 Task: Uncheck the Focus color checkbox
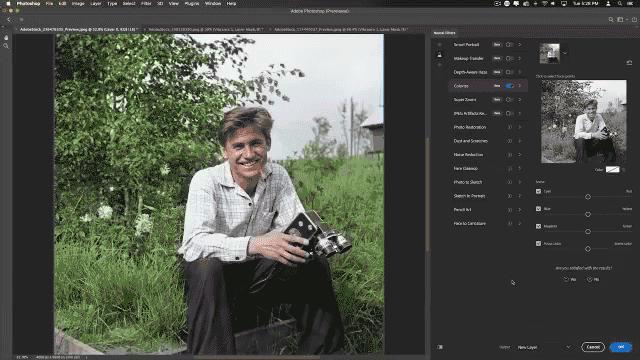[538, 244]
